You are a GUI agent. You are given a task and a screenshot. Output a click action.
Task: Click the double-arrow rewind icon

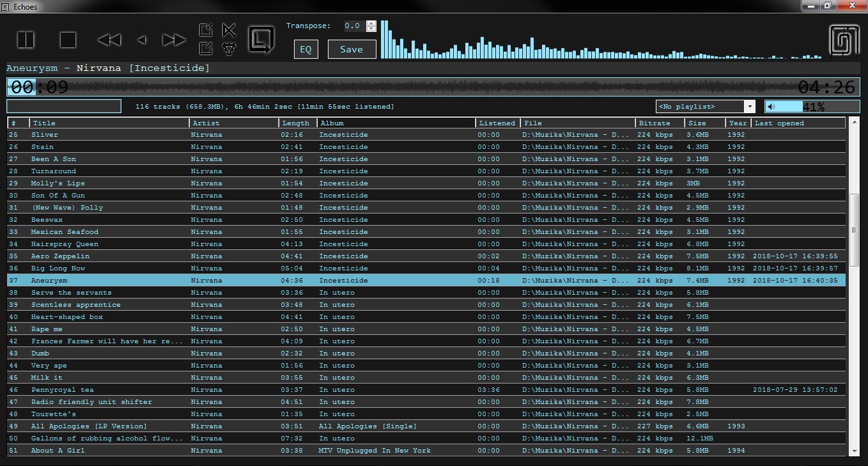pyautogui.click(x=109, y=40)
